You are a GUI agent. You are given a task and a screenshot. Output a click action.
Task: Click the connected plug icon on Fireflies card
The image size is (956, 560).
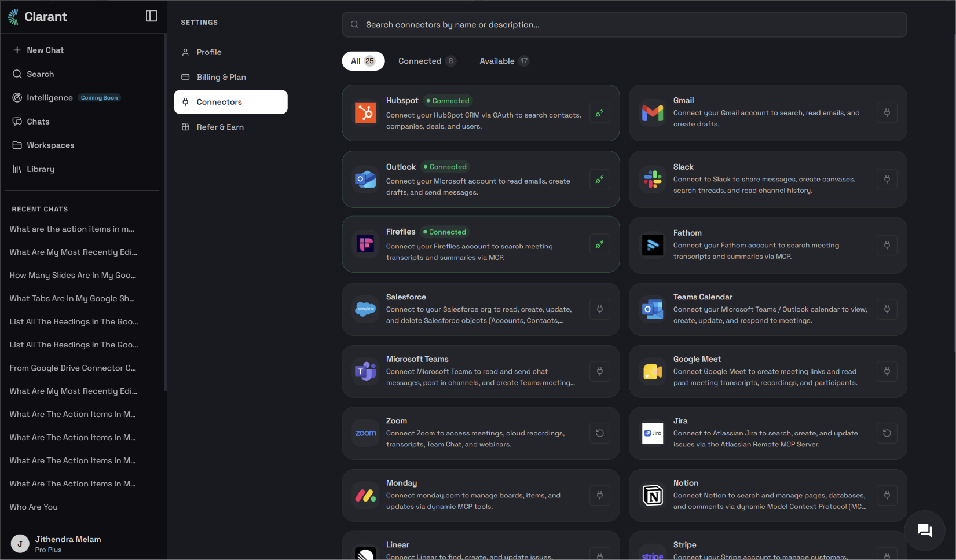pyautogui.click(x=600, y=244)
